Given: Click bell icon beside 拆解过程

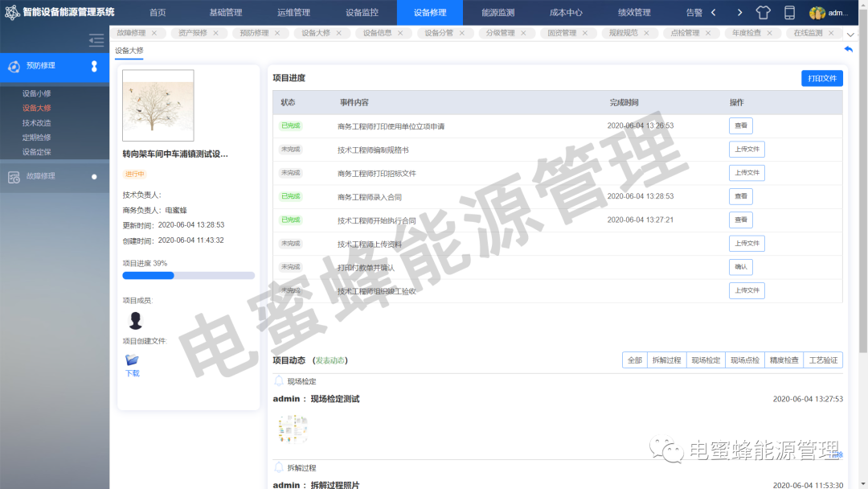Looking at the screenshot, I should click(x=279, y=467).
